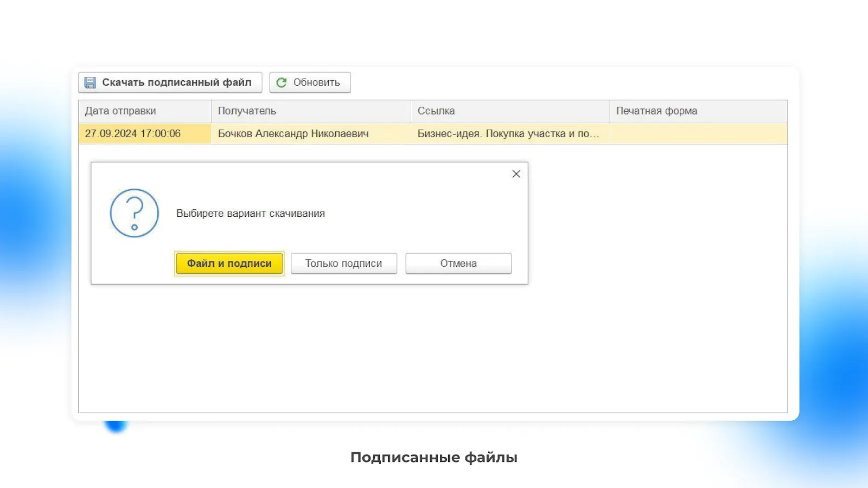Viewport: 868px width, 488px height.
Task: Select the 27.09.2024 17:00:06 date cell
Action: pyautogui.click(x=133, y=134)
